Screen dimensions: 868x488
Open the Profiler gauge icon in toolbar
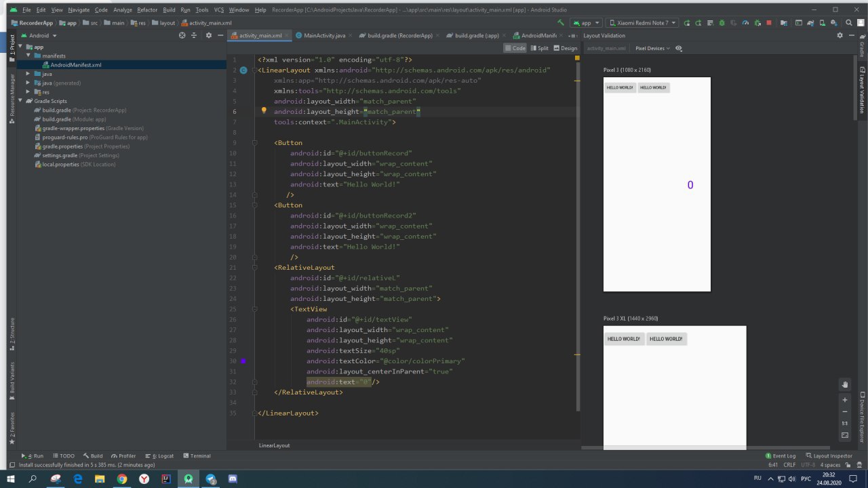pos(745,22)
